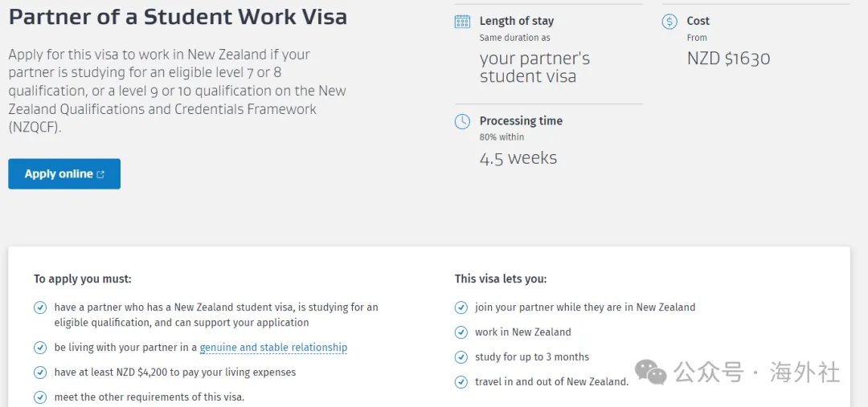
Task: Click the clock icon beside Processing time
Action: tap(462, 122)
